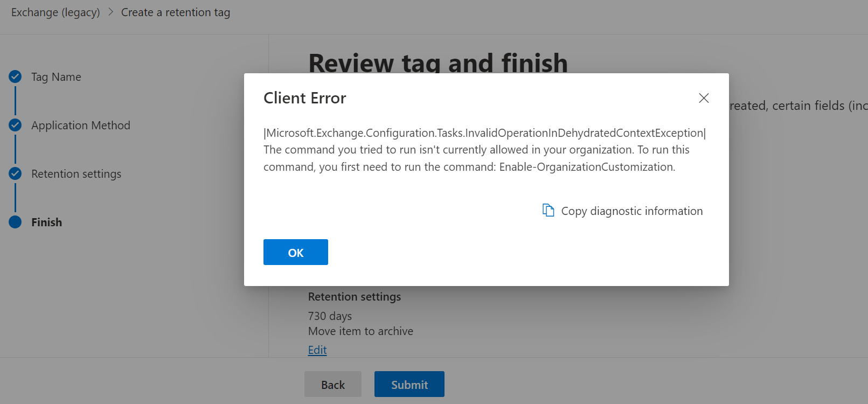Close the Client Error dialog with X
Image resolution: width=868 pixels, height=404 pixels.
click(x=704, y=98)
